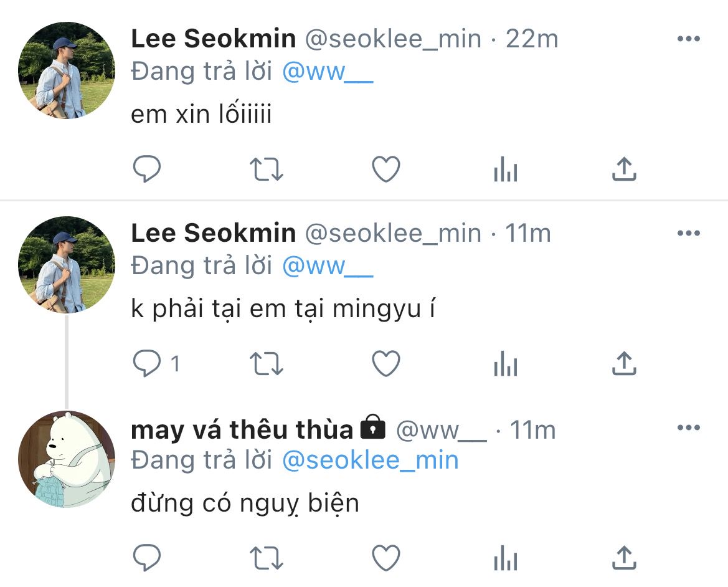
Task: Open more options for the 22m tweet
Action: click(x=688, y=39)
